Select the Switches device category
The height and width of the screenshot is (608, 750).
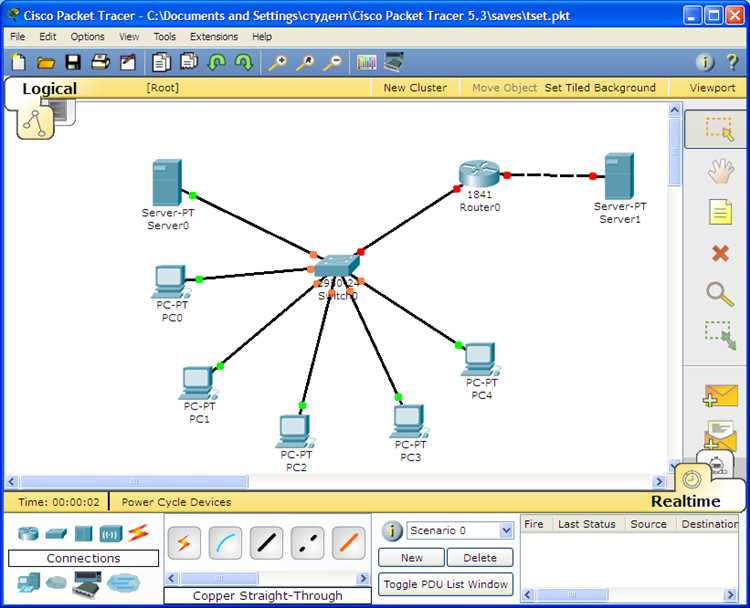[56, 533]
